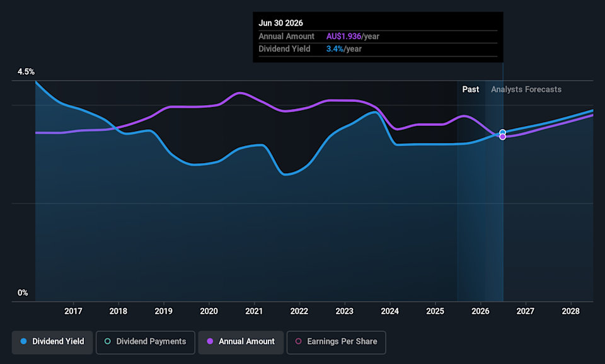Click the AU$1.936/year value in tooltip
Image resolution: width=605 pixels, height=364 pixels.
pos(352,37)
